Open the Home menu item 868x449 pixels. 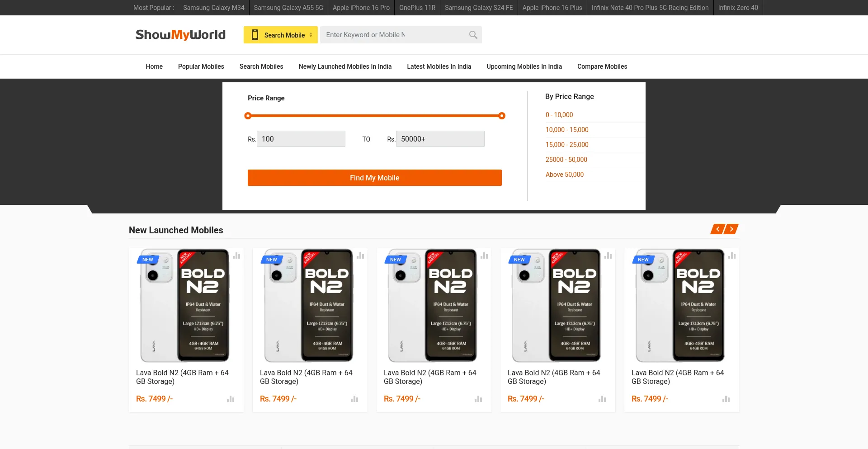pyautogui.click(x=154, y=66)
